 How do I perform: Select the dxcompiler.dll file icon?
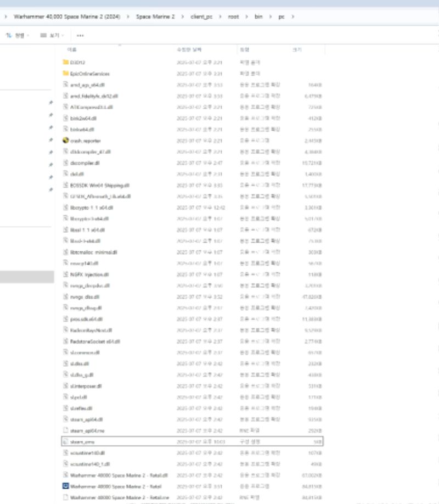point(66,163)
